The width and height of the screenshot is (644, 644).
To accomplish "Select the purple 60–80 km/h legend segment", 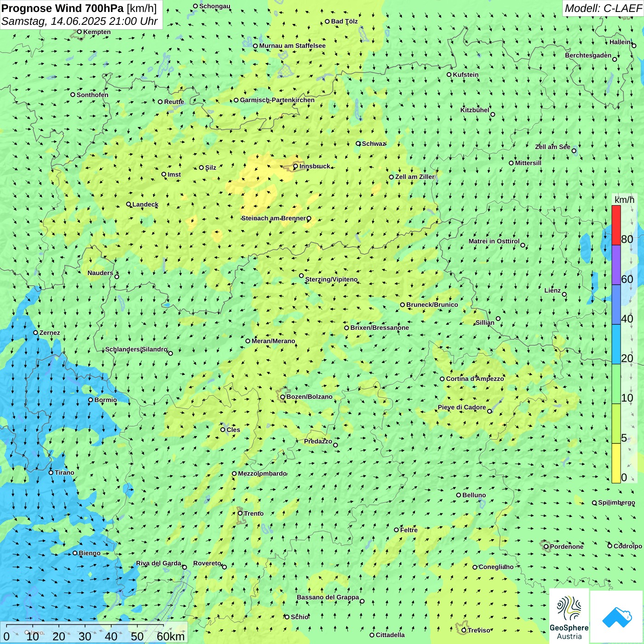I will coord(616,265).
